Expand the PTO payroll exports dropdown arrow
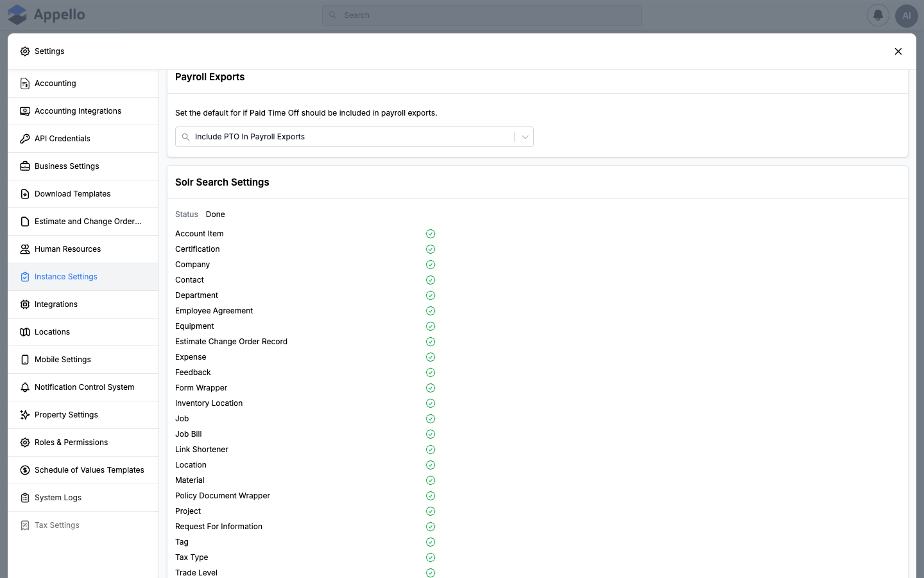The height and width of the screenshot is (578, 924). coord(525,137)
